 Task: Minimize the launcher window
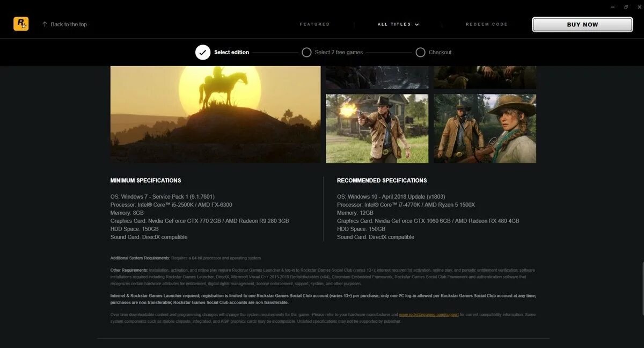612,7
